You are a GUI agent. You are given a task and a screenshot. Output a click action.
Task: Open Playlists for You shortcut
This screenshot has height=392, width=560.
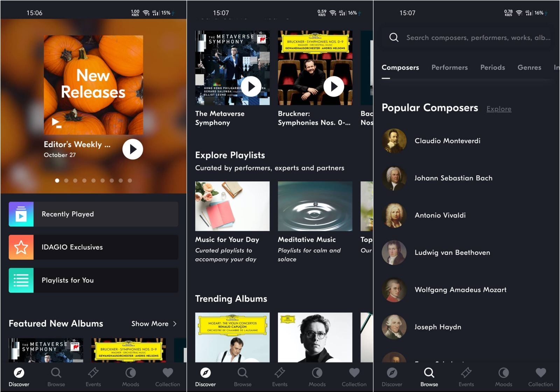coord(93,280)
